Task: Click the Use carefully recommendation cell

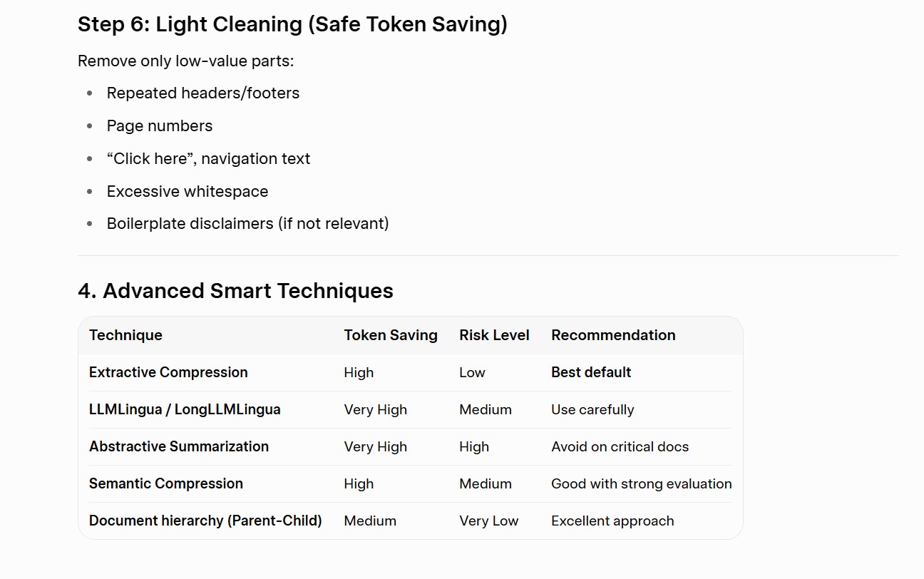Action: 592,409
